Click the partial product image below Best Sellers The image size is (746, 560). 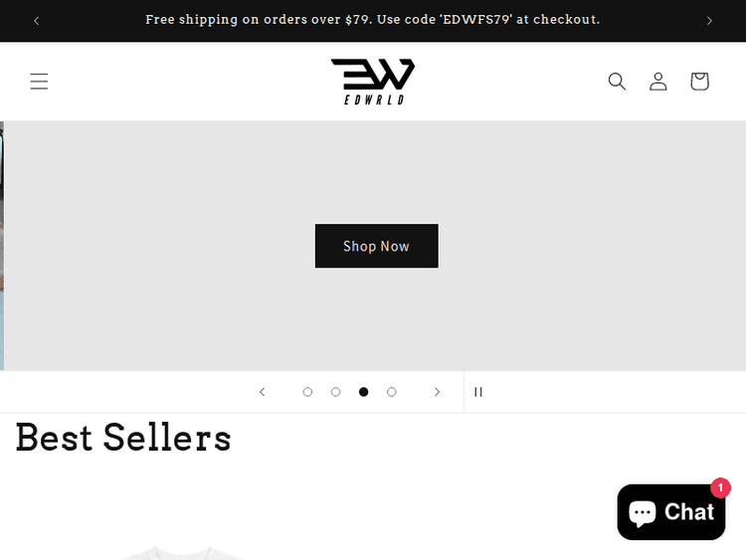tap(181, 551)
